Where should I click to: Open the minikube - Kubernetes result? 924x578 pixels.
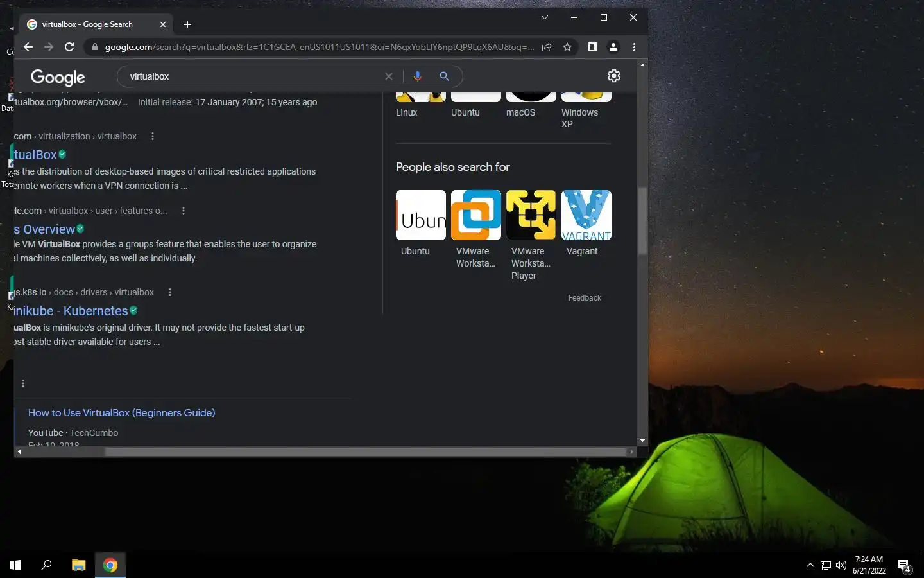click(x=71, y=311)
